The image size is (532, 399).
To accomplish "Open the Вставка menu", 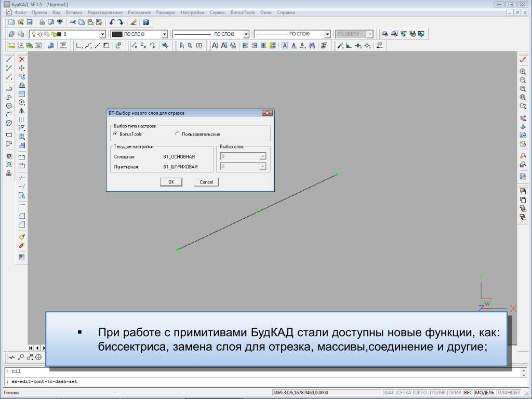I will coord(74,12).
